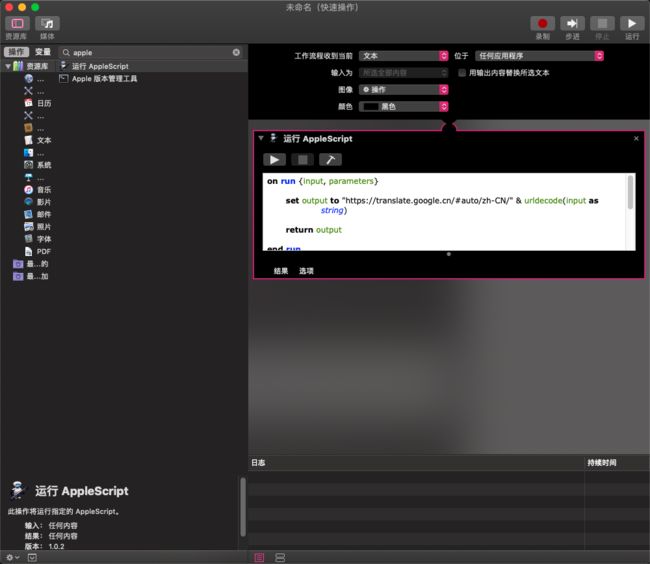Click the Log (日志) column header
Image resolution: width=650 pixels, height=564 pixels.
[x=416, y=463]
